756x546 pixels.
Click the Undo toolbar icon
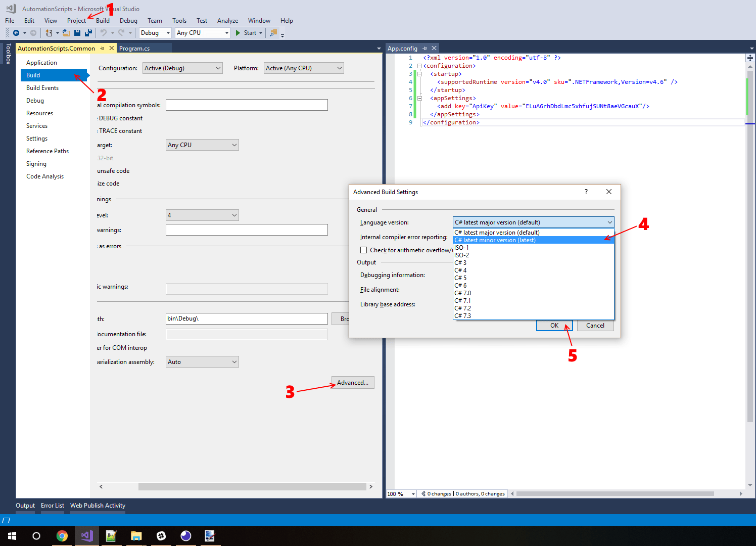tap(104, 32)
